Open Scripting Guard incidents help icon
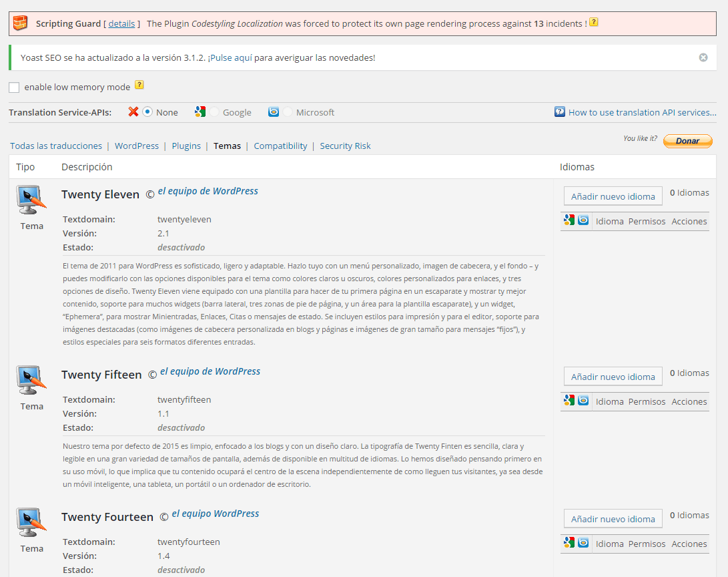 [593, 22]
